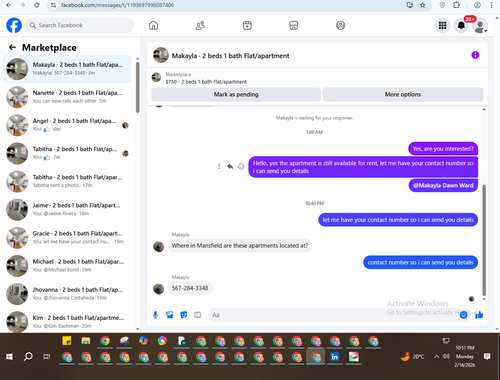Show hidden system tray icons chevron
The height and width of the screenshot is (380, 500).
pyautogui.click(x=436, y=357)
